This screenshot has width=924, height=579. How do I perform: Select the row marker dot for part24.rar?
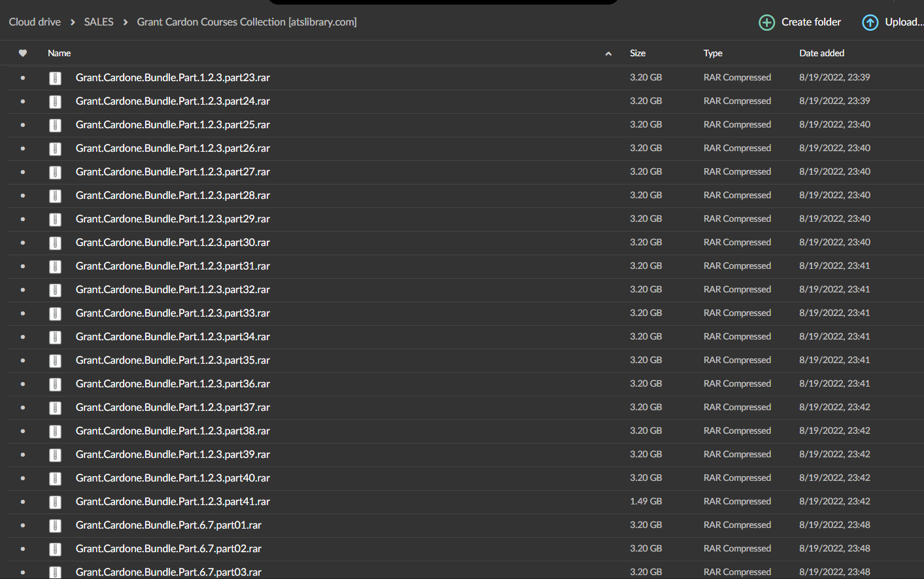click(x=23, y=101)
